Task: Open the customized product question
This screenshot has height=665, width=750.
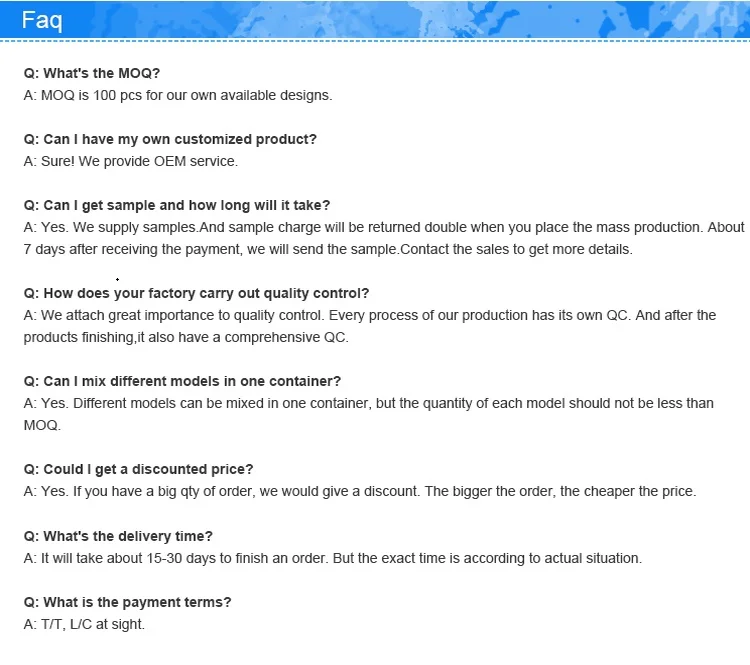Action: click(x=170, y=139)
